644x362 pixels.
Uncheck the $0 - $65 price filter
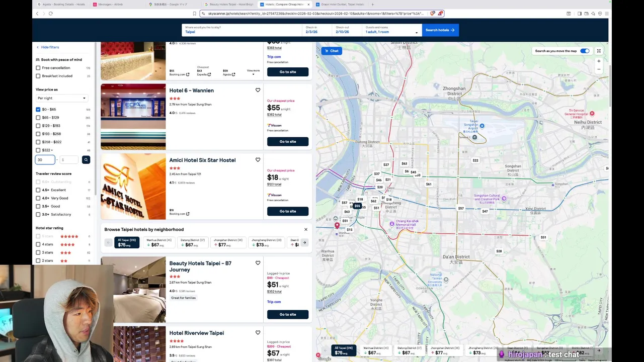pos(38,109)
